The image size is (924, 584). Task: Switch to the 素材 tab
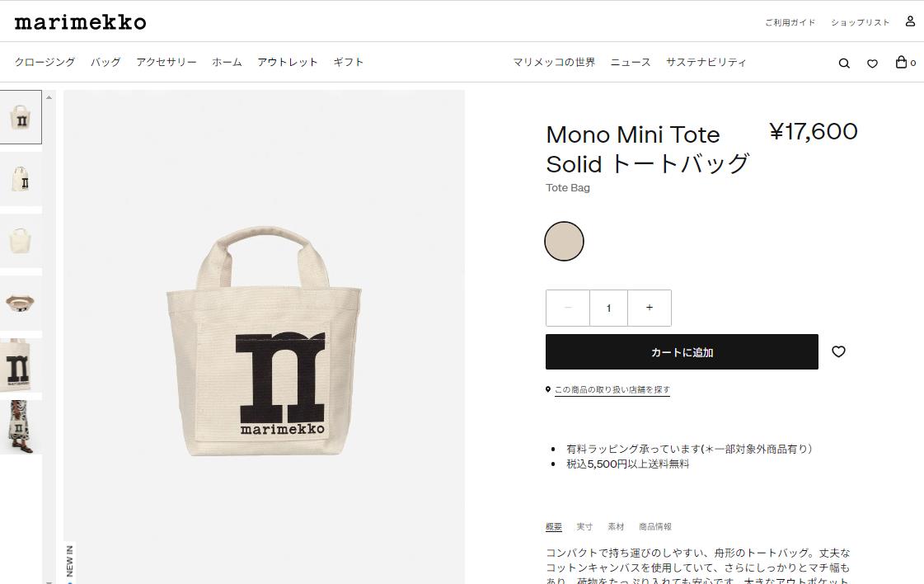pyautogui.click(x=616, y=526)
